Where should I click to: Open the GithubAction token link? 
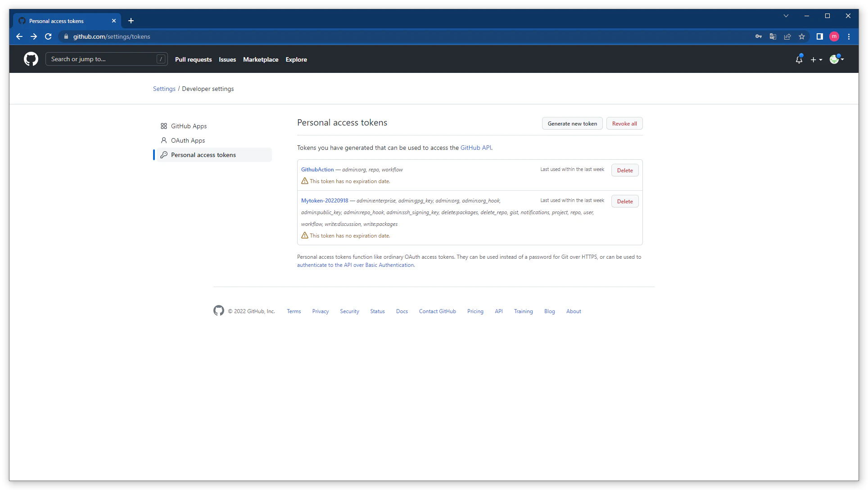[317, 170]
